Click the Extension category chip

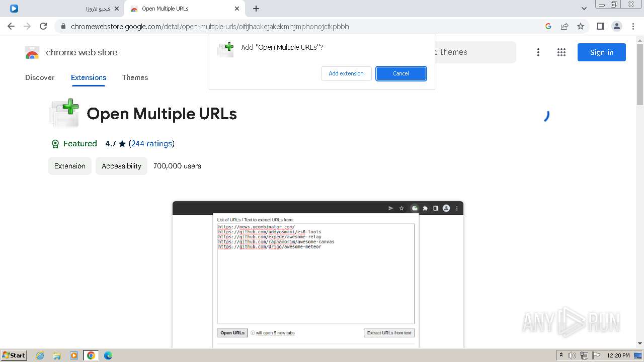[70, 166]
